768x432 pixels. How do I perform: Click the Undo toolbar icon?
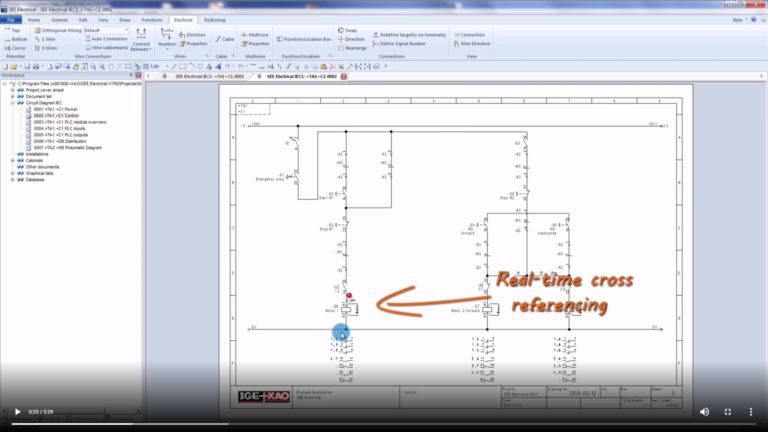point(228,67)
